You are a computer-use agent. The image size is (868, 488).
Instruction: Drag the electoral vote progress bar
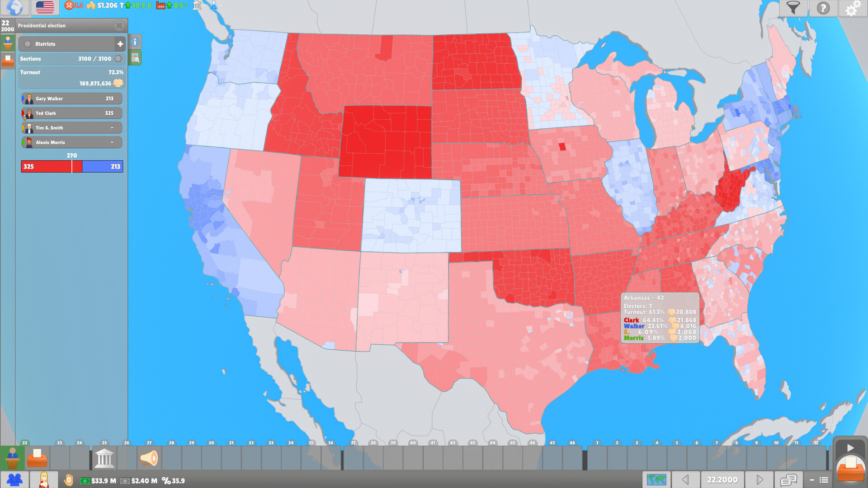[x=71, y=166]
